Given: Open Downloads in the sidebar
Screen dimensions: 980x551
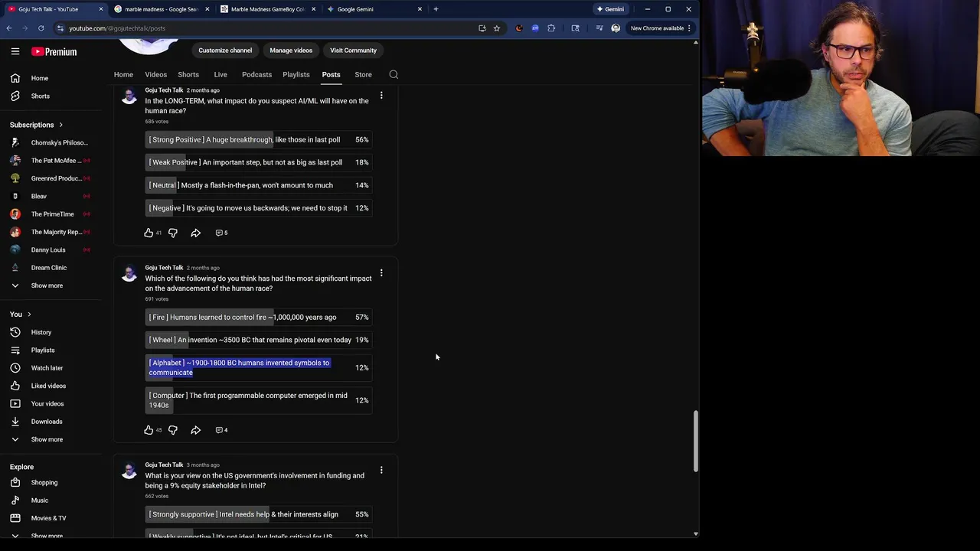Looking at the screenshot, I should 46,422.
